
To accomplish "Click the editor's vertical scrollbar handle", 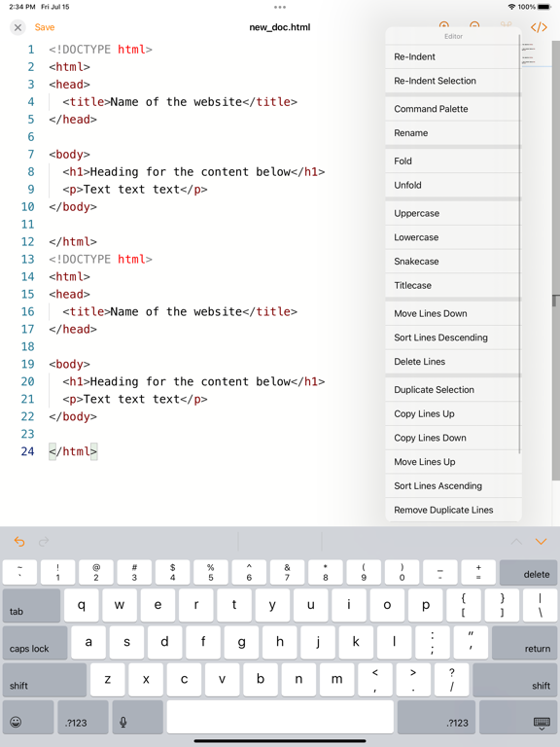I will coord(556,301).
